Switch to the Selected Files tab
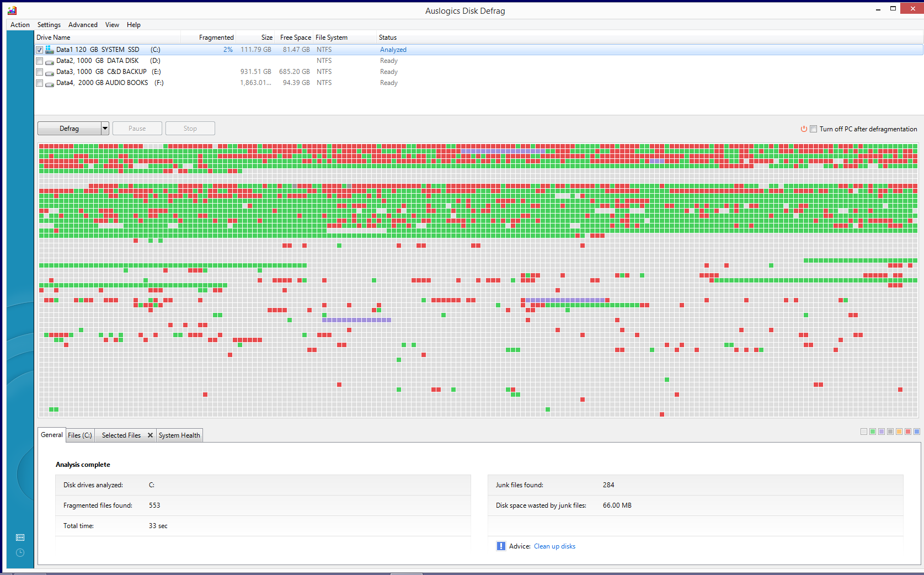Image resolution: width=924 pixels, height=575 pixels. [x=121, y=435]
